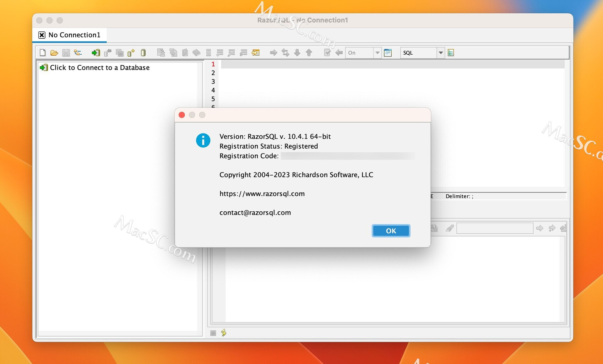Click the grey page-with-arrow toolbar icon
The height and width of the screenshot is (364, 603).
161,53
